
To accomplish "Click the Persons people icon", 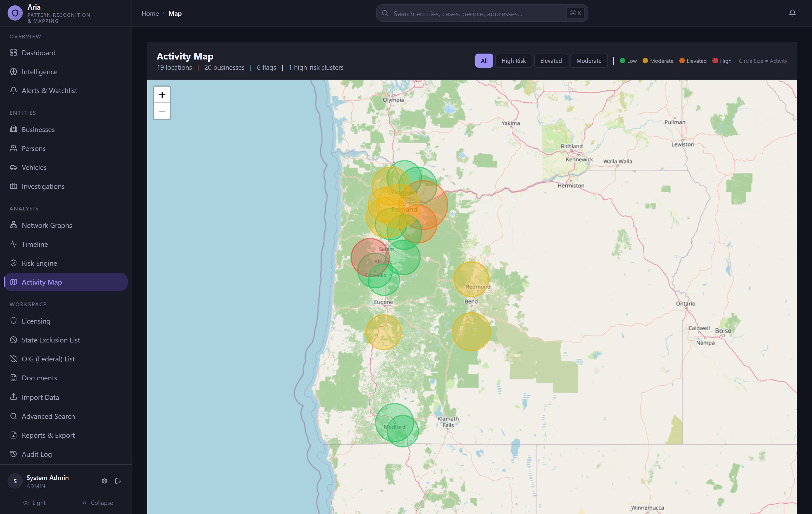I will coord(14,148).
